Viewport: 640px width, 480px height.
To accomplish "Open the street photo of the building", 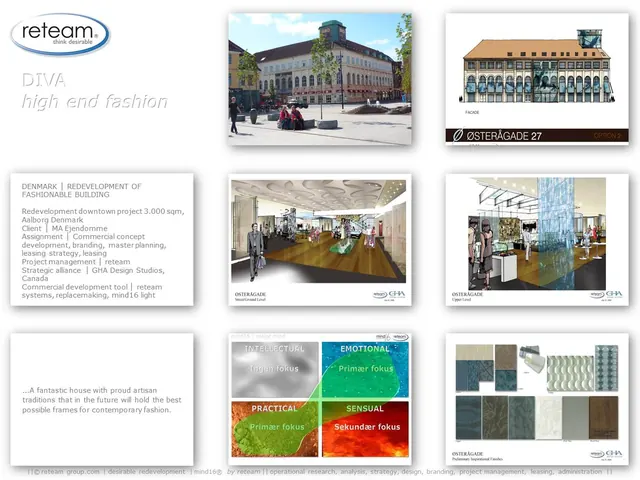I will click(x=320, y=79).
